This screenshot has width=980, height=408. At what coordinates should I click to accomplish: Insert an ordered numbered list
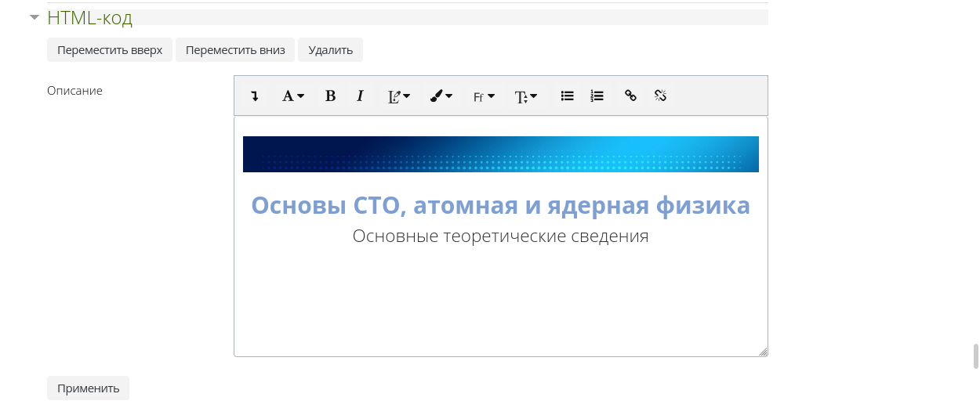(597, 96)
